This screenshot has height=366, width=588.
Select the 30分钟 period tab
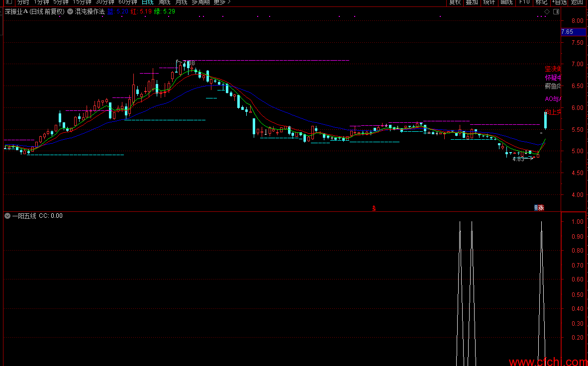point(105,2)
